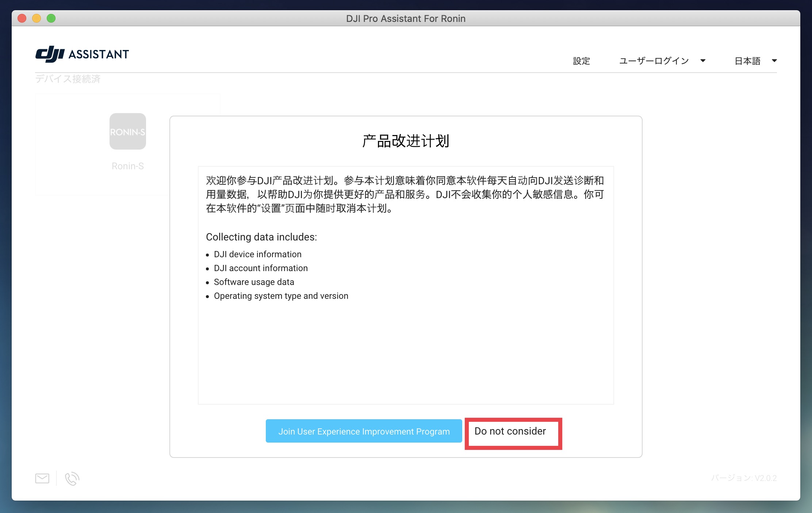Click the DJI Assistant logo
This screenshot has height=513, width=812.
[82, 54]
